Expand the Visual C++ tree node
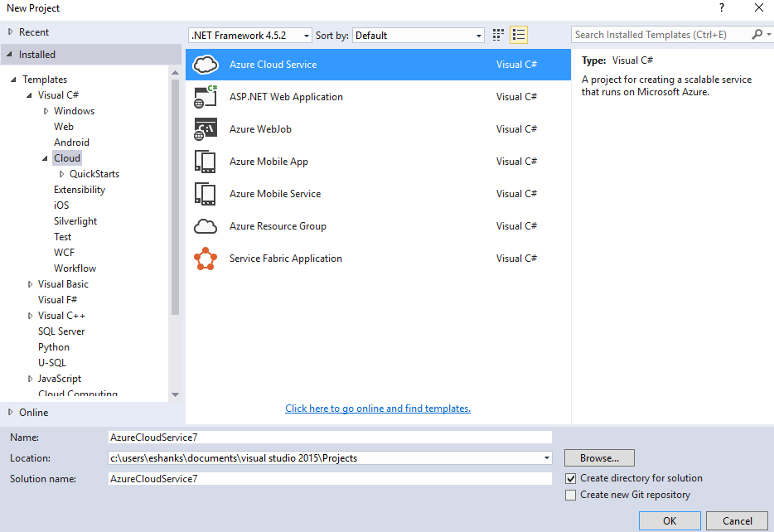This screenshot has width=774, height=532. click(30, 316)
